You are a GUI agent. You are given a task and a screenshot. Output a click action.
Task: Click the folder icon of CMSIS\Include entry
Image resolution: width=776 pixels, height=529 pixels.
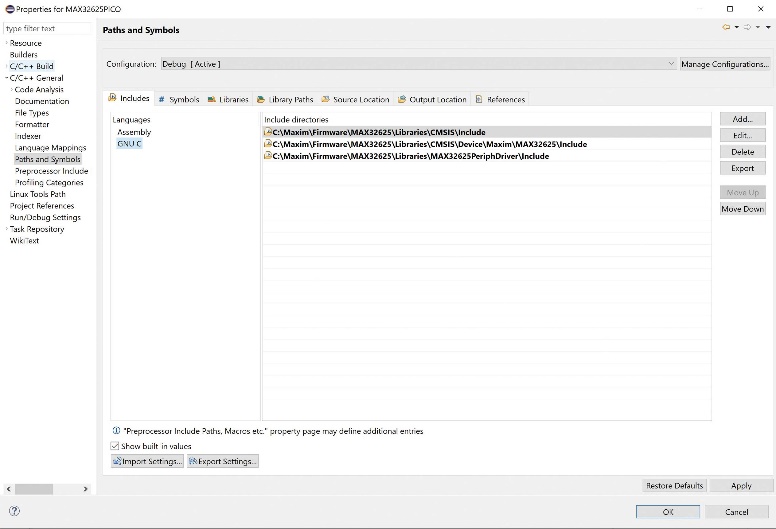tap(268, 132)
